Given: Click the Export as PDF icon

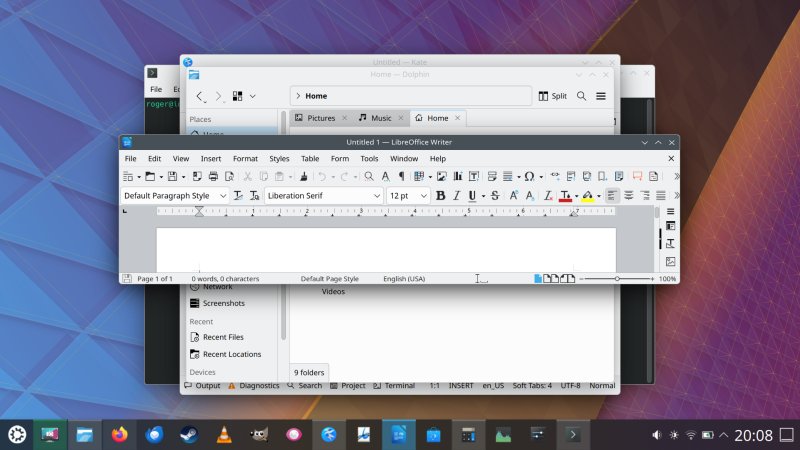Looking at the screenshot, I should coord(197,177).
